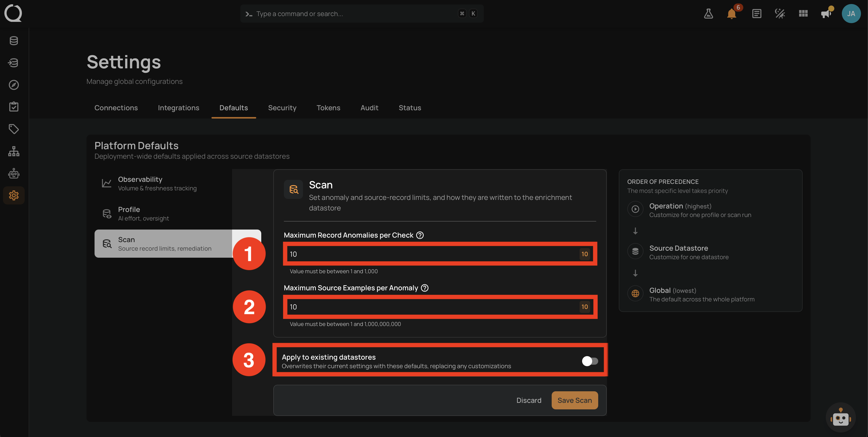Click the flask experiments icon
Screen dimensions: 868x437
click(x=708, y=14)
